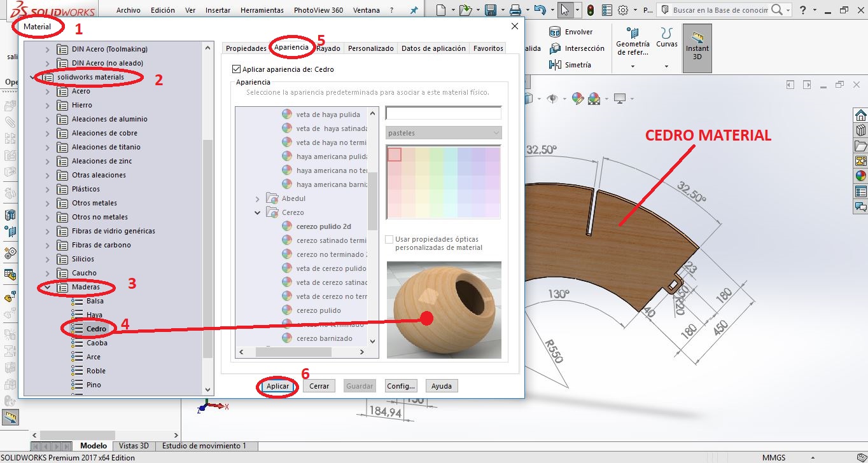The height and width of the screenshot is (463, 868).
Task: Collapse the solidworks materials library
Action: tap(33, 77)
